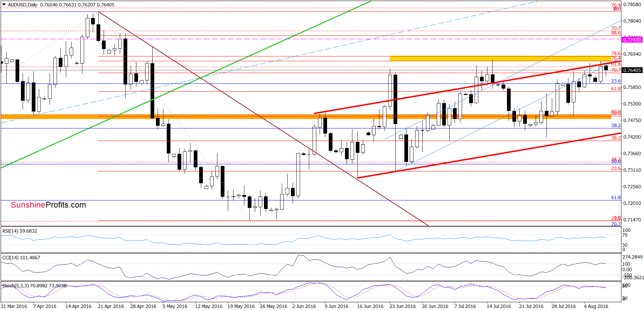Select the orange support zone band
This screenshot has width=644, height=311.
click(306, 117)
